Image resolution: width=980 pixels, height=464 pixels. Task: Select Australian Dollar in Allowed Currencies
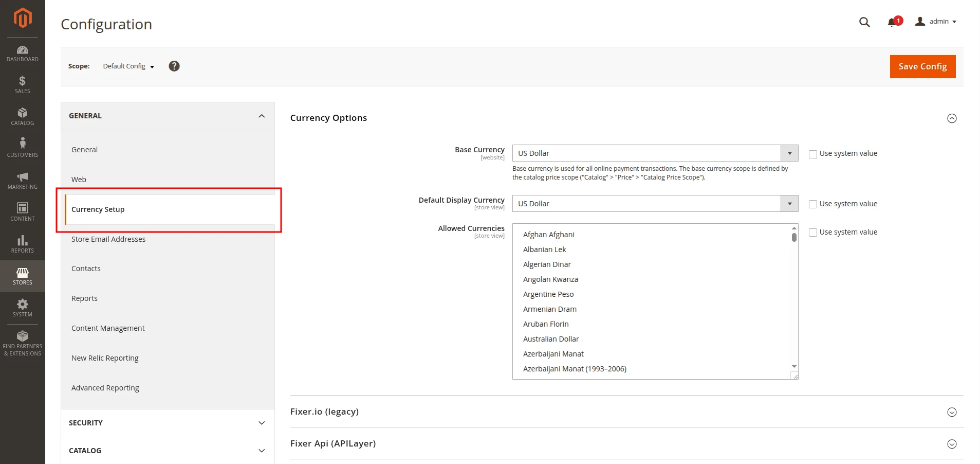652,339
